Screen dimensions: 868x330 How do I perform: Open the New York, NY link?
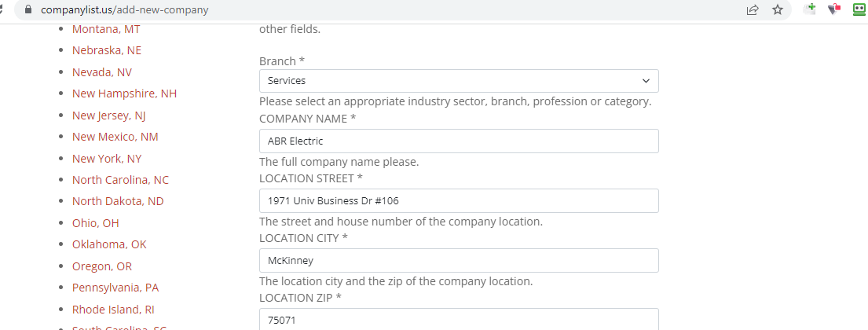[x=107, y=159]
